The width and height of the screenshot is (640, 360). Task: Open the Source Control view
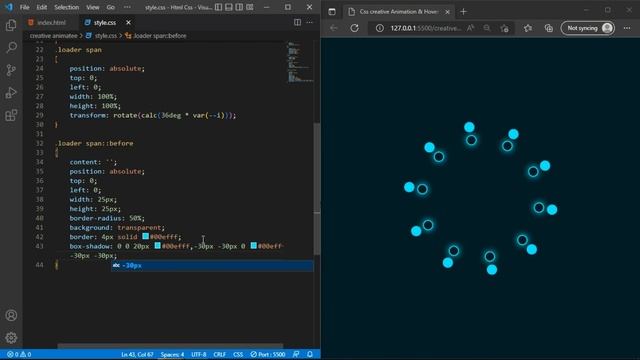click(x=11, y=70)
